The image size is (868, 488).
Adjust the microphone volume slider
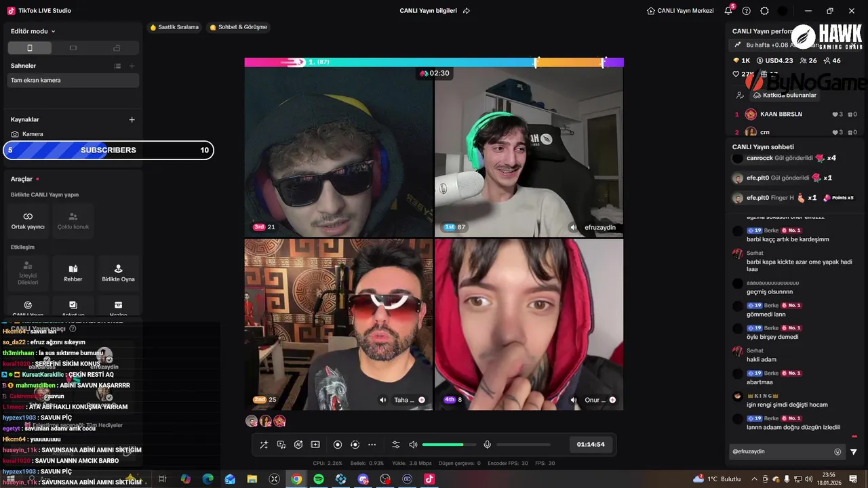pyautogui.click(x=524, y=445)
